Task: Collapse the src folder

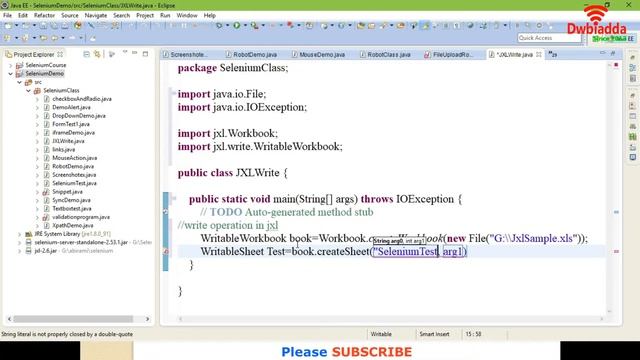Action: pos(19,82)
